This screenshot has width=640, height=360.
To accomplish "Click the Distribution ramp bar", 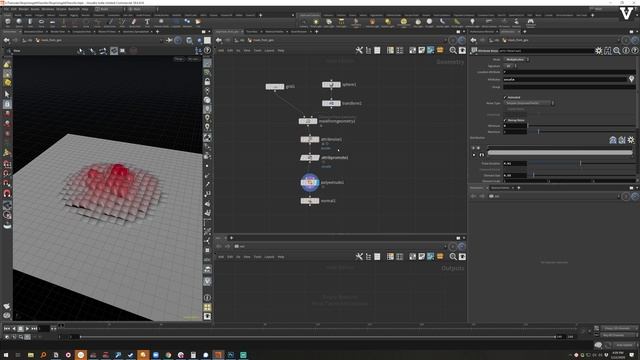I will pyautogui.click(x=560, y=153).
